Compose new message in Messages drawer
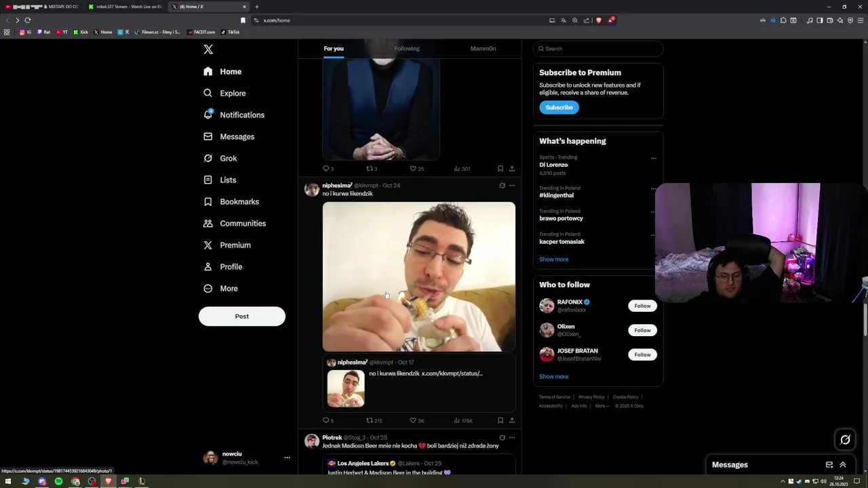The width and height of the screenshot is (868, 488). (x=829, y=465)
